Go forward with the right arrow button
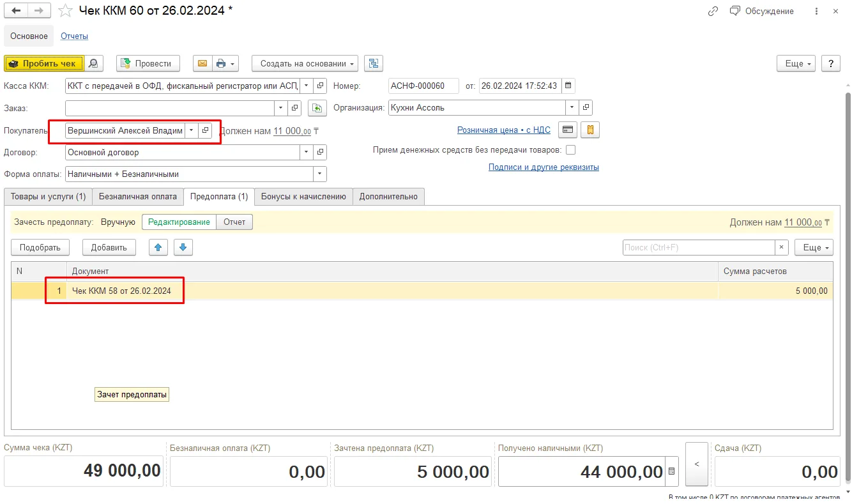The image size is (852, 504). tap(38, 11)
